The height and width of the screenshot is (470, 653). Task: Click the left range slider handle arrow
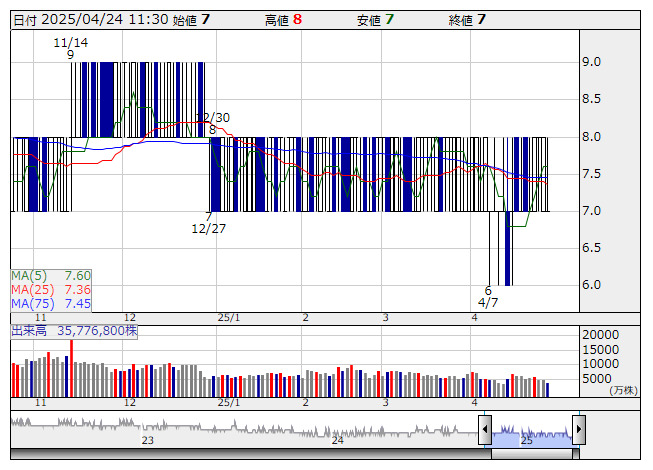coord(485,429)
